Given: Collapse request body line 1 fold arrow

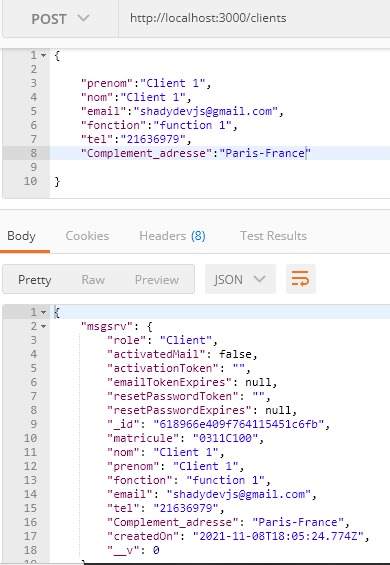Looking at the screenshot, I should coord(43,55).
